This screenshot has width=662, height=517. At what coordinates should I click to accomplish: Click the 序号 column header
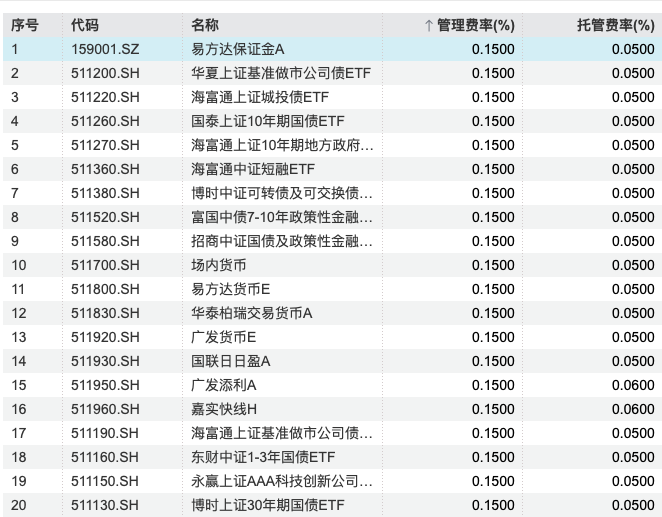click(x=24, y=25)
